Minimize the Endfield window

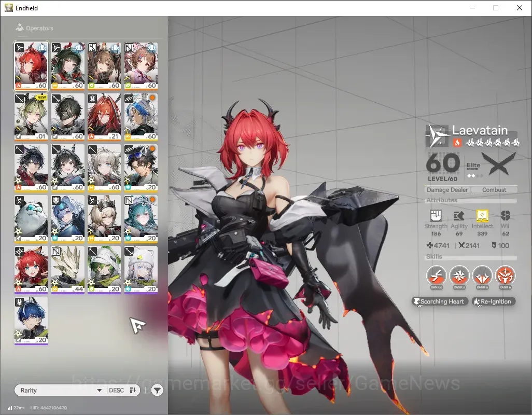coord(472,8)
